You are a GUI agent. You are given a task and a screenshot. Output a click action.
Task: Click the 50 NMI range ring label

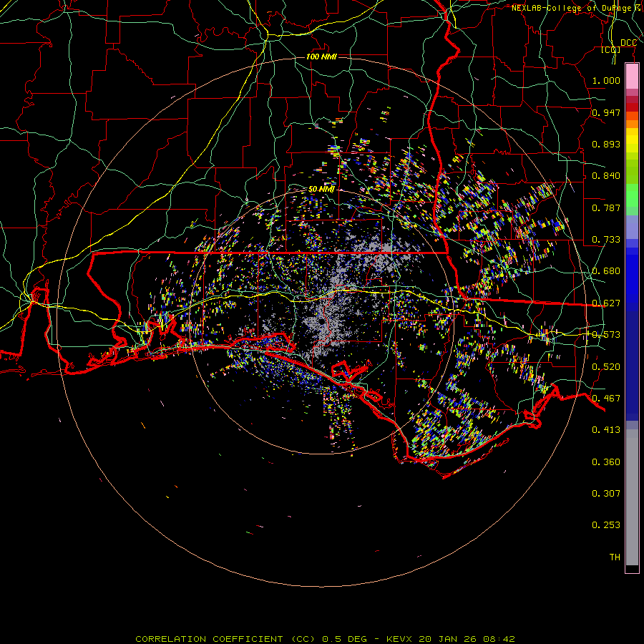click(x=321, y=190)
